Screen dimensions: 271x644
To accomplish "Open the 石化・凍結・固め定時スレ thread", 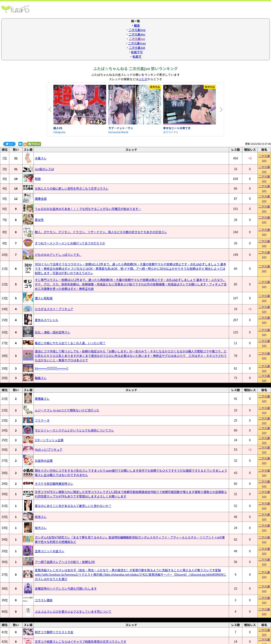I will coord(52,333).
